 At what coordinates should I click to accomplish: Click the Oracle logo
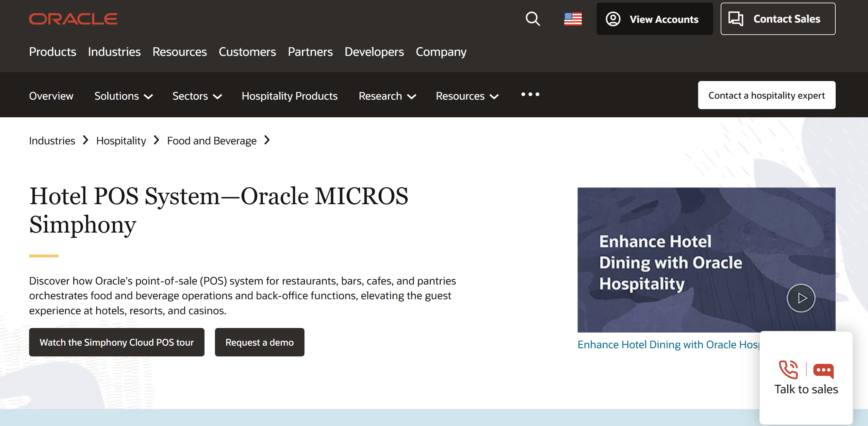73,19
